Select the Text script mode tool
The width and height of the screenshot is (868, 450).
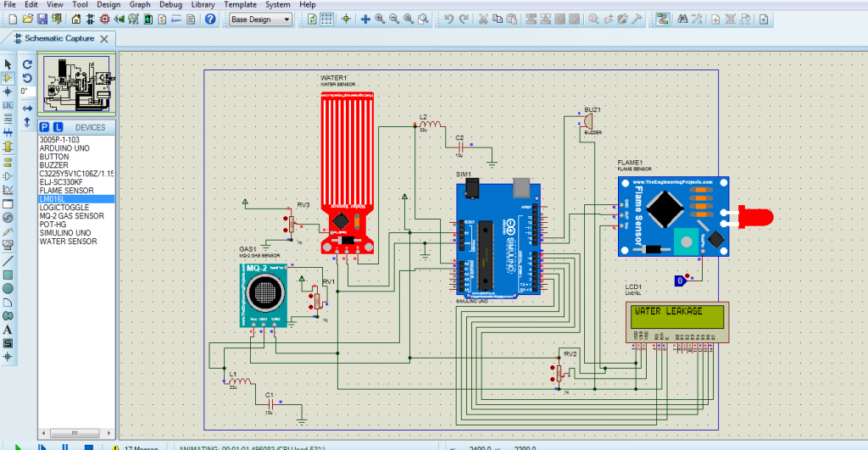[8, 119]
